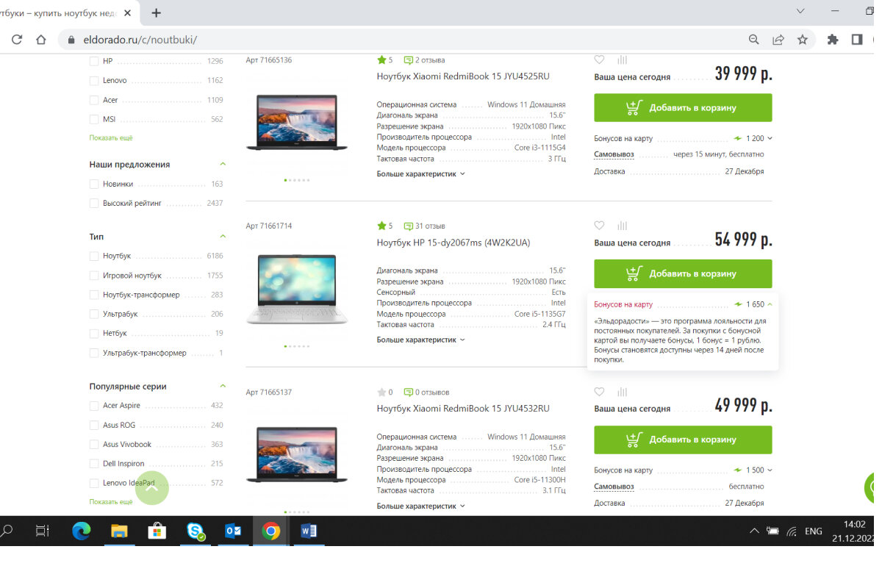Open the ENG language indicator in tray
The image size is (882, 588).
[813, 531]
